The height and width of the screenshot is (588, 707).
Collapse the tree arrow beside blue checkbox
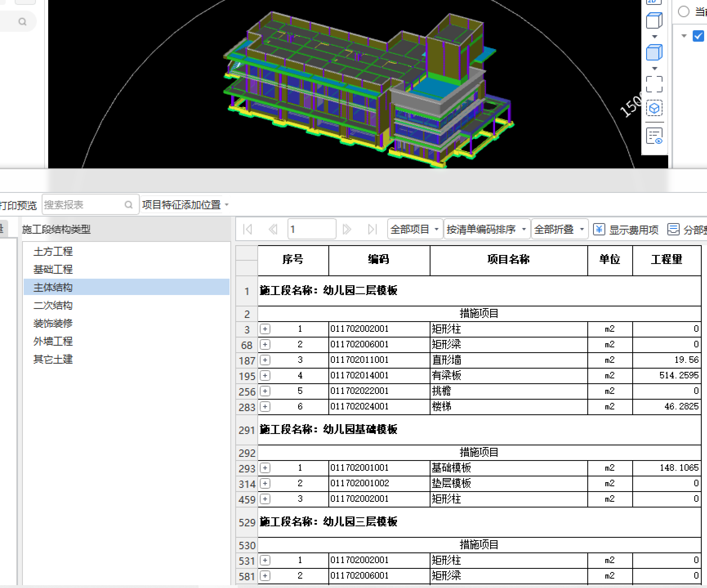684,36
